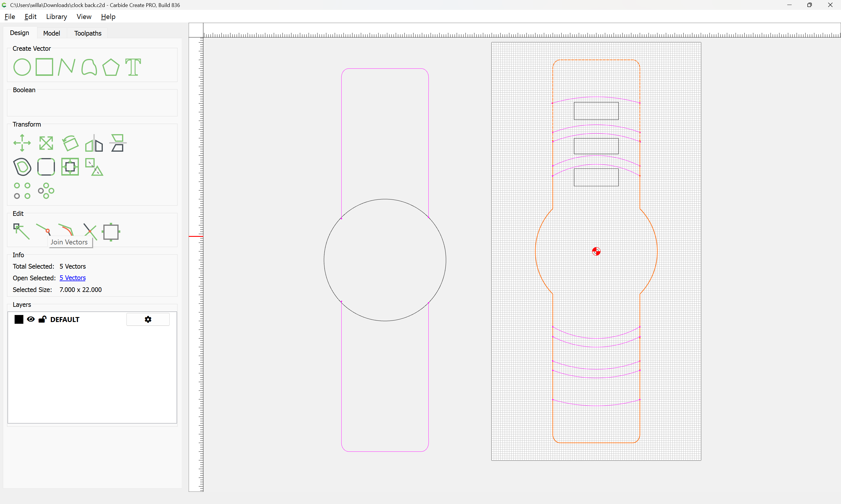
Task: Open DEFAULT layer settings gear
Action: pyautogui.click(x=148, y=319)
